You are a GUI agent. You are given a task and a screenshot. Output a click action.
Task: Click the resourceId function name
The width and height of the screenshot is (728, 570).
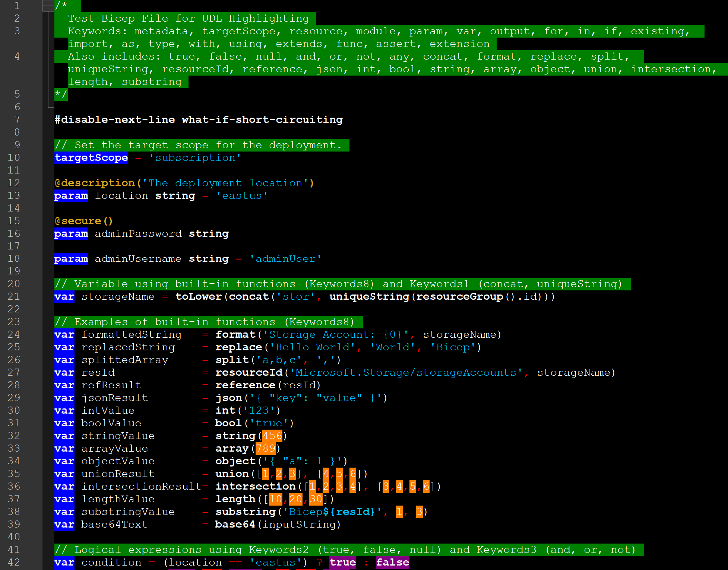tap(249, 373)
